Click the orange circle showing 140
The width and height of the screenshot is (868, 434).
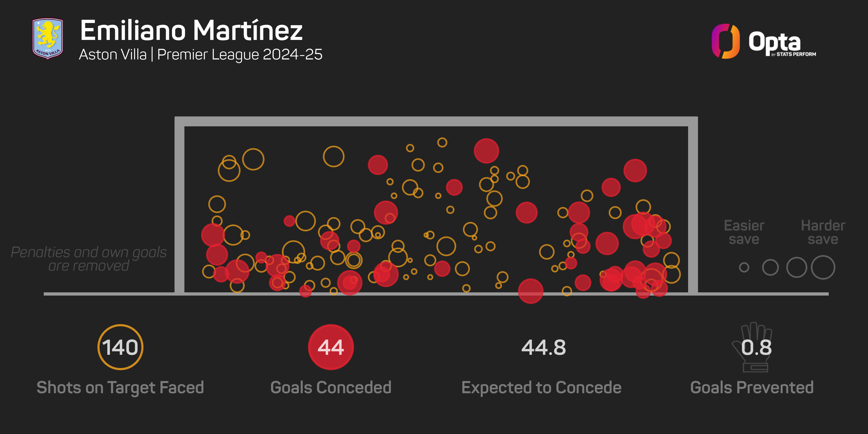[120, 347]
